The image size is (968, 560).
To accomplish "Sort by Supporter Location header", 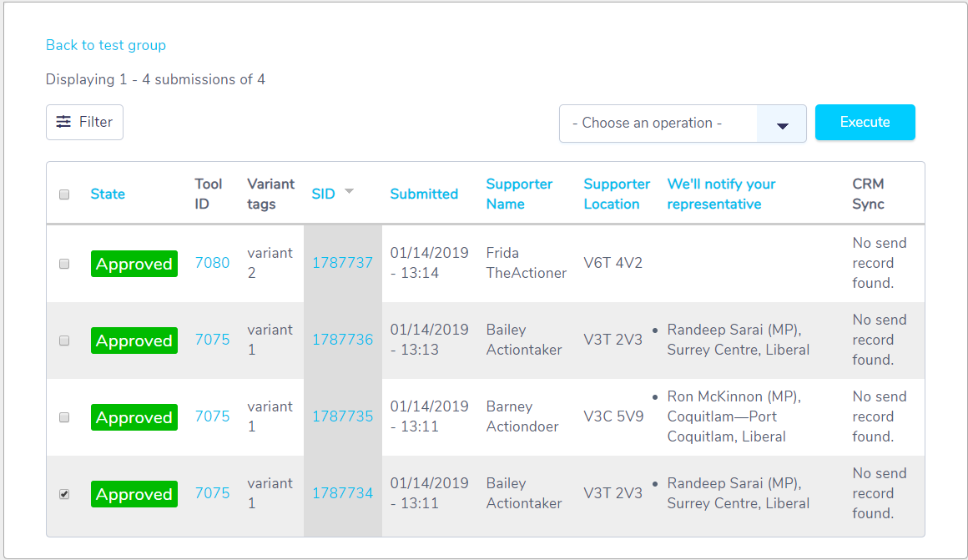I will tap(617, 194).
